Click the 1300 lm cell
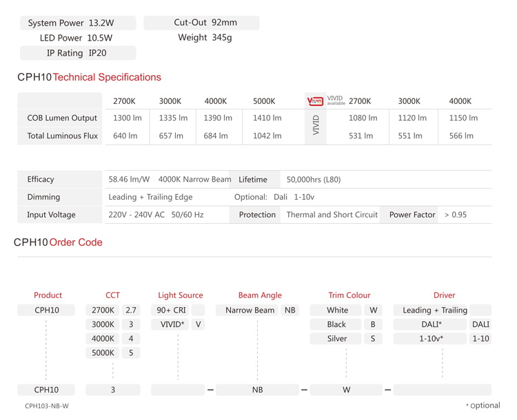This screenshot has height=420, width=517. (128, 118)
